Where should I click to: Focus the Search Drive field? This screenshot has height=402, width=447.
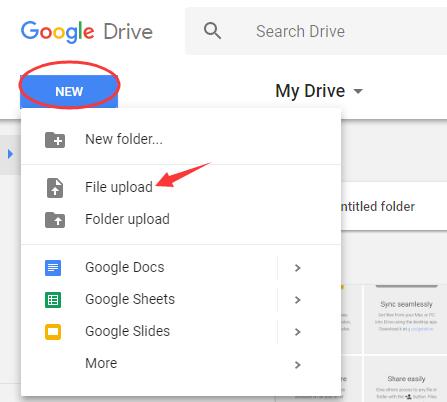coord(316,31)
